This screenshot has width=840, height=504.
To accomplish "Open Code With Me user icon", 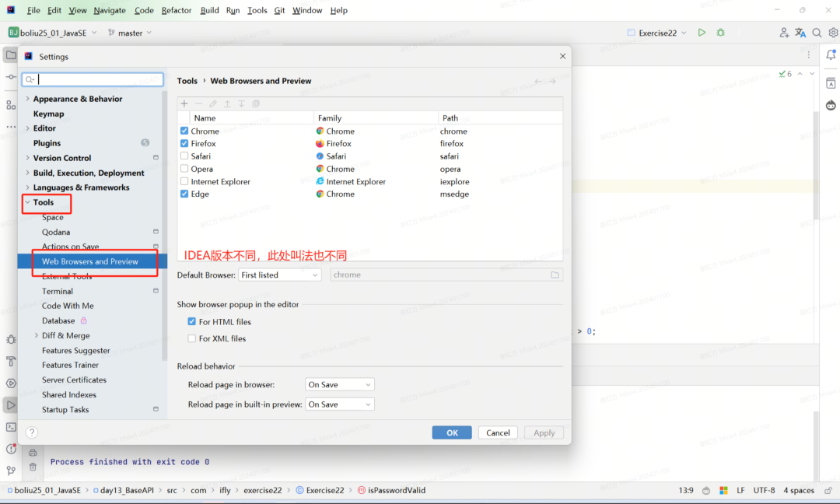I will (784, 33).
